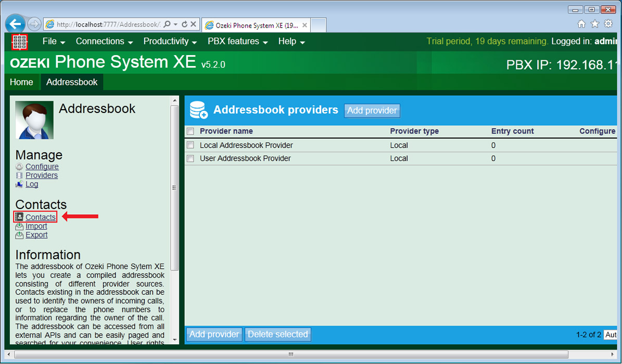Click the Internet Explorer page icon in address bar
622x364 pixels.
pyautogui.click(x=49, y=24)
